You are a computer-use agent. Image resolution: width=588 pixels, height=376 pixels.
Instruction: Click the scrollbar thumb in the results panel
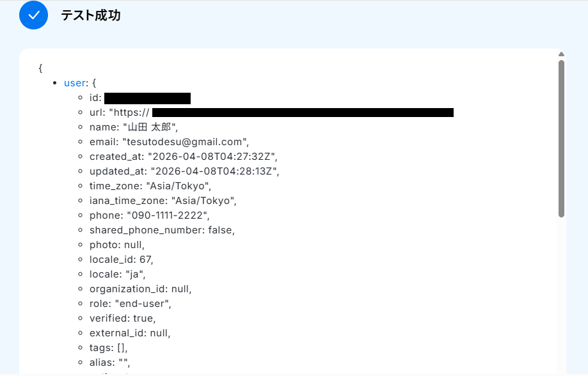[x=561, y=137]
